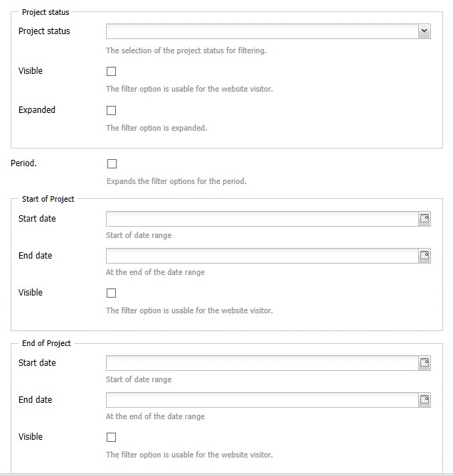The width and height of the screenshot is (453, 476).
Task: Click the Expanded label in Project status
Action: coord(37,110)
